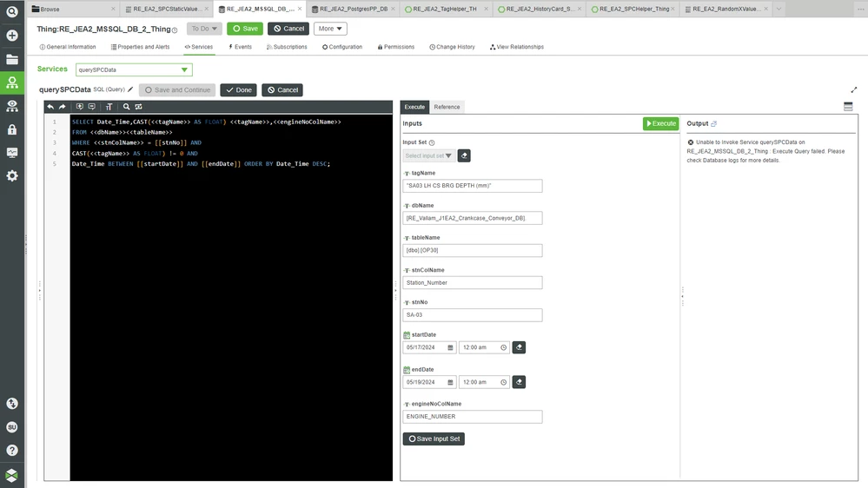Image resolution: width=868 pixels, height=488 pixels.
Task: Open the Permissions tab
Action: tap(396, 47)
